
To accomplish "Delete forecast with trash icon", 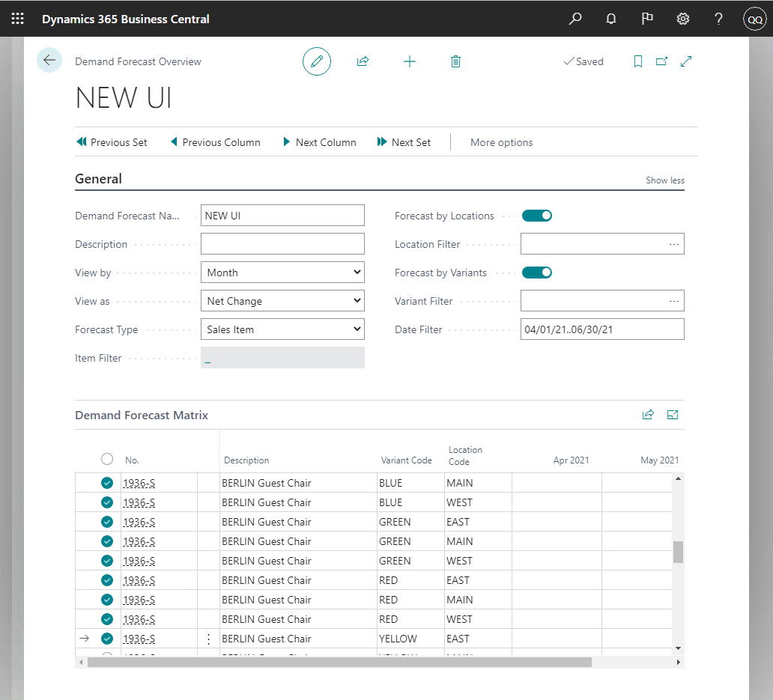I will click(x=455, y=61).
